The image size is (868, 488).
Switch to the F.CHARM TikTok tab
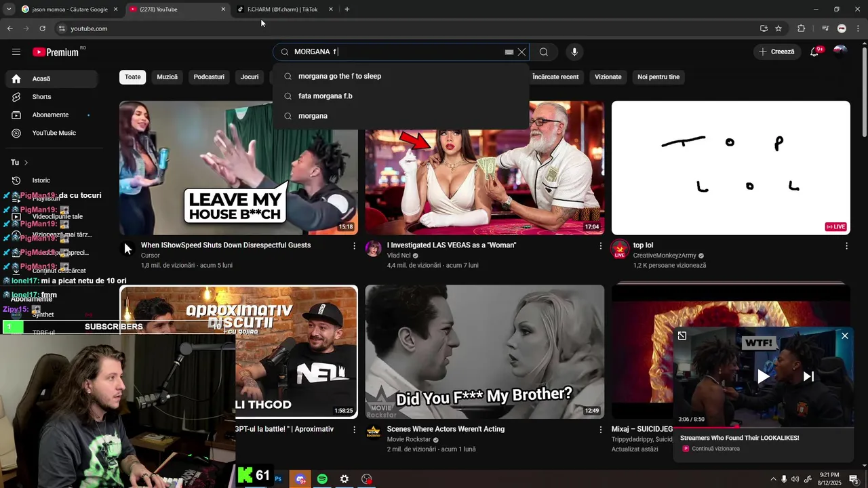(x=285, y=9)
